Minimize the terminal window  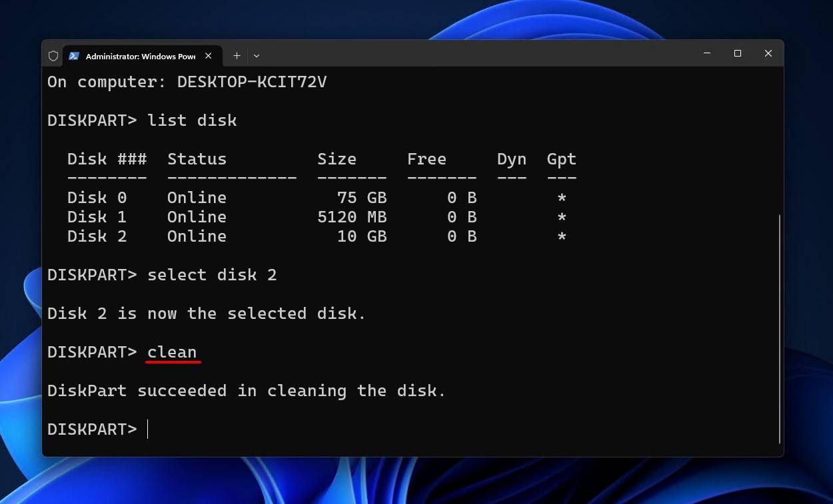(x=706, y=53)
